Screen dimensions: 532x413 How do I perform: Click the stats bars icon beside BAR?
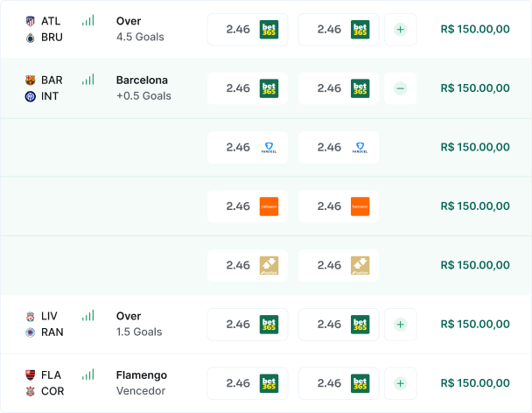tap(87, 80)
